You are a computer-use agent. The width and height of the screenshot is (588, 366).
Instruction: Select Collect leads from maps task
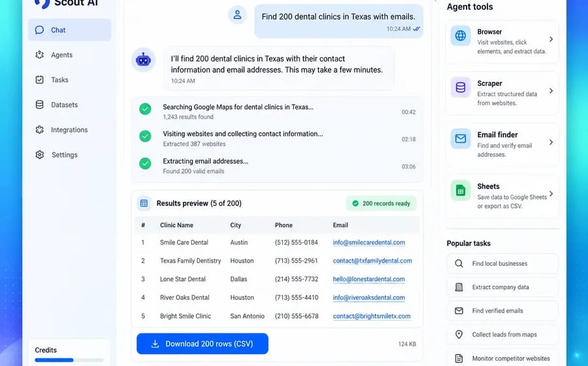502,335
